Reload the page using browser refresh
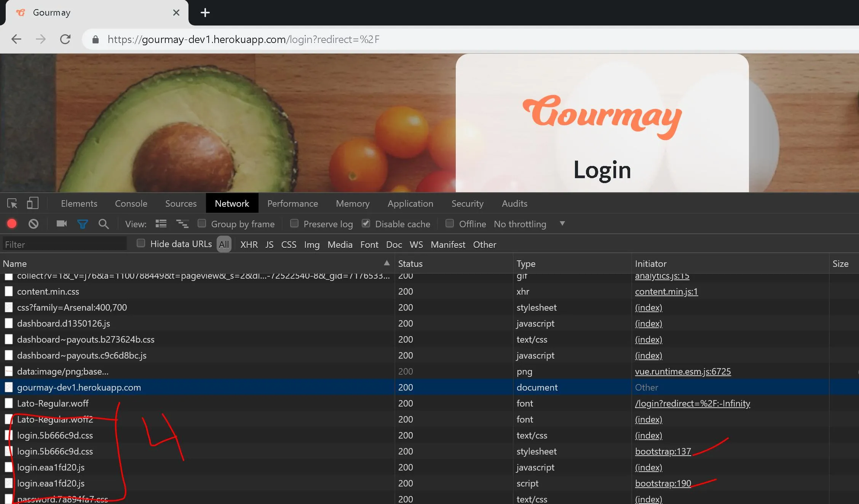The image size is (859, 504). tap(65, 39)
